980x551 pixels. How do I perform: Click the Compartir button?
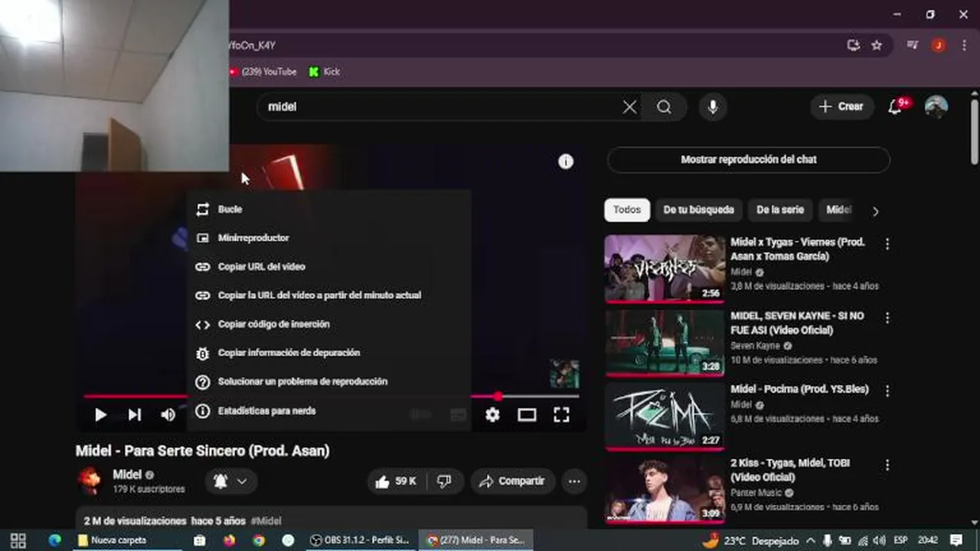(x=511, y=481)
